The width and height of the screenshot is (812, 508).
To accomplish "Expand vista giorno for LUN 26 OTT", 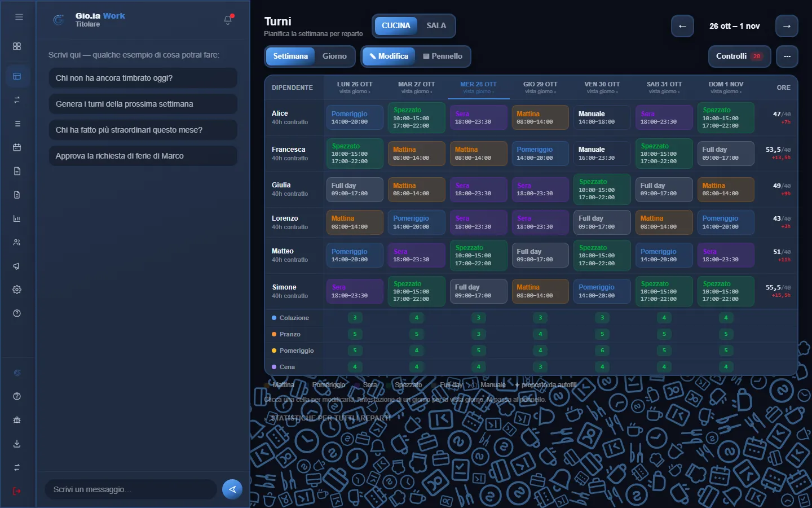I will click(355, 91).
